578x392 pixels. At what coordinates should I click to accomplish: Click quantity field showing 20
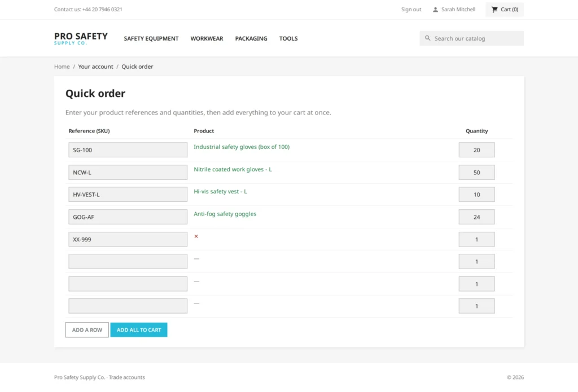(x=476, y=150)
